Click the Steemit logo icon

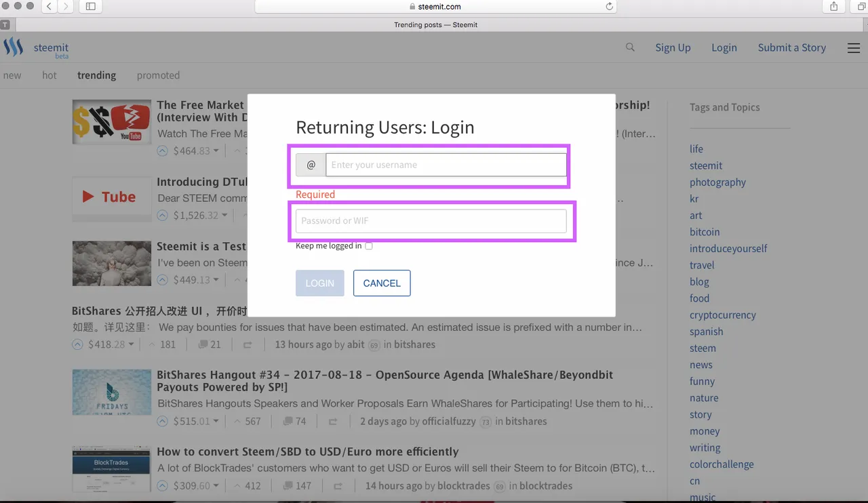click(x=13, y=47)
